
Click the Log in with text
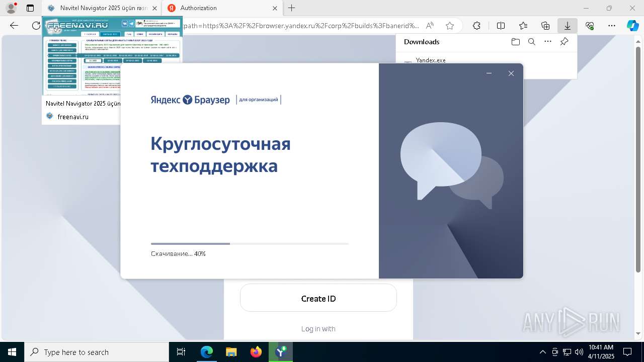318,329
